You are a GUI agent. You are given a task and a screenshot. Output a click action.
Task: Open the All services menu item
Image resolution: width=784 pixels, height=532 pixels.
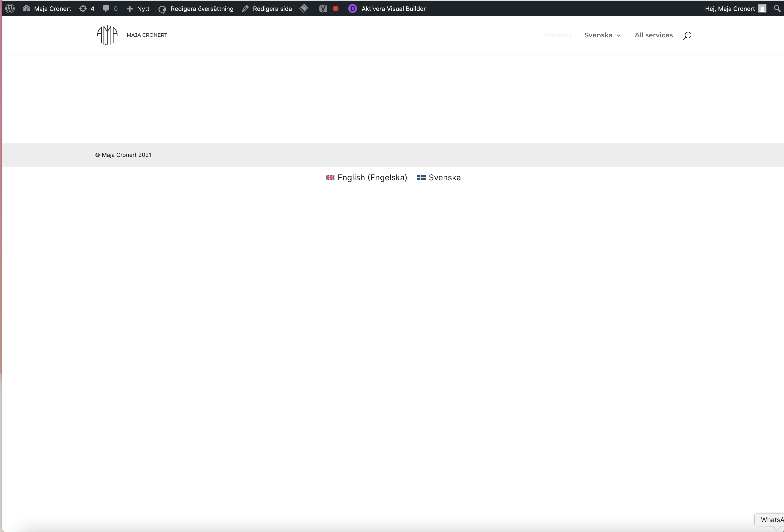(x=653, y=35)
